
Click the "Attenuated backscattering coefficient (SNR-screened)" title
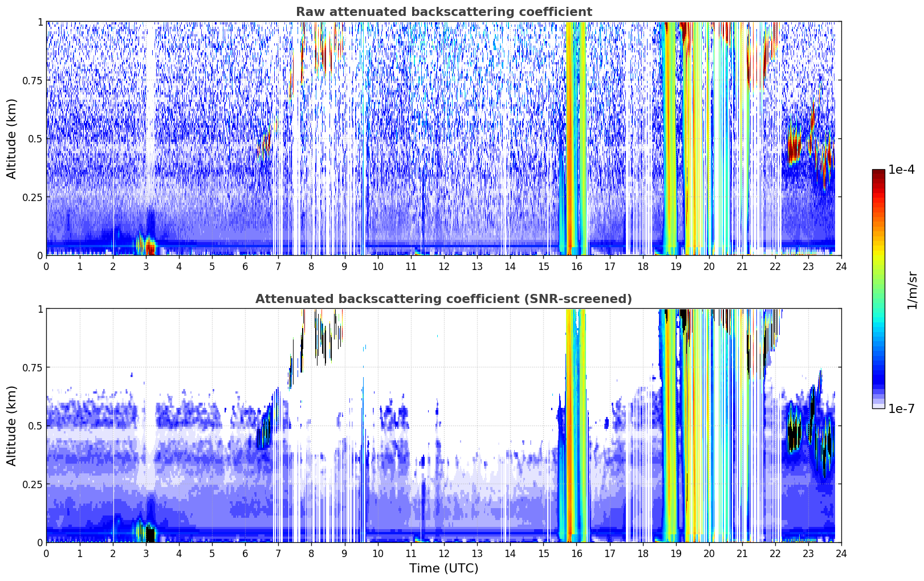click(443, 299)
